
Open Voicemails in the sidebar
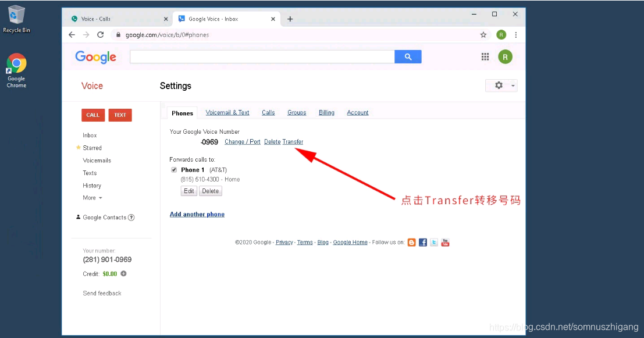coord(97,161)
